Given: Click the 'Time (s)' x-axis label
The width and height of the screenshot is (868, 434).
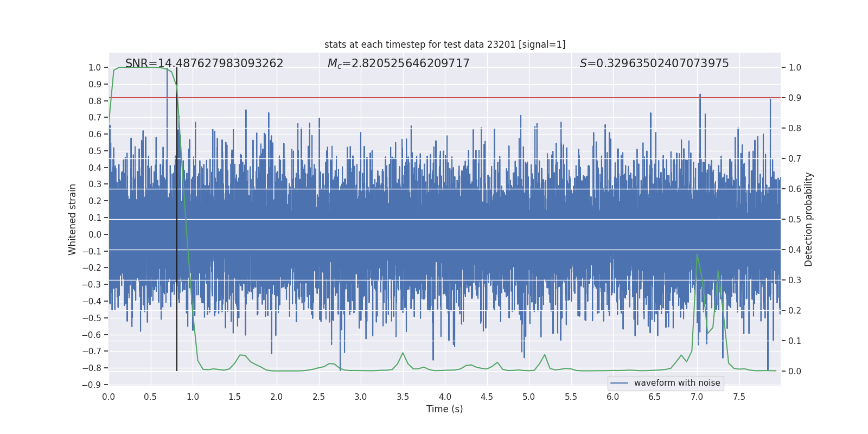Looking at the screenshot, I should pyautogui.click(x=444, y=409).
